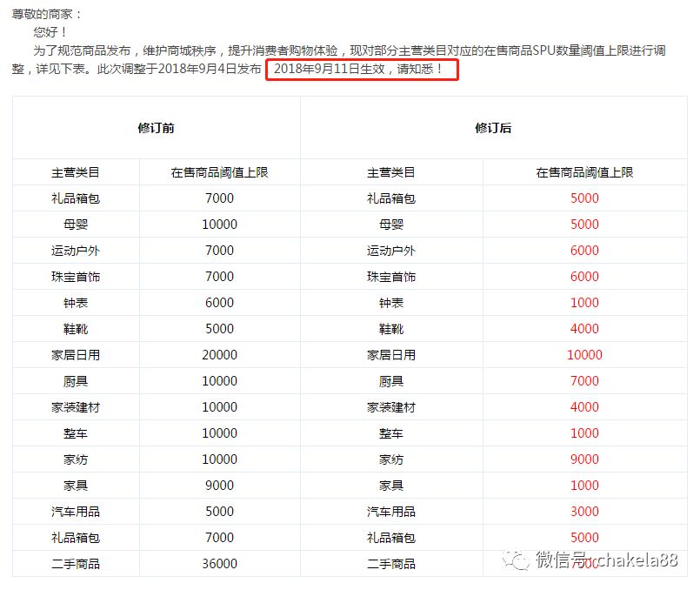Viewport: 700px width, 590px height.
Task: Select black 9000 in the 家具 row
Action: tap(219, 486)
